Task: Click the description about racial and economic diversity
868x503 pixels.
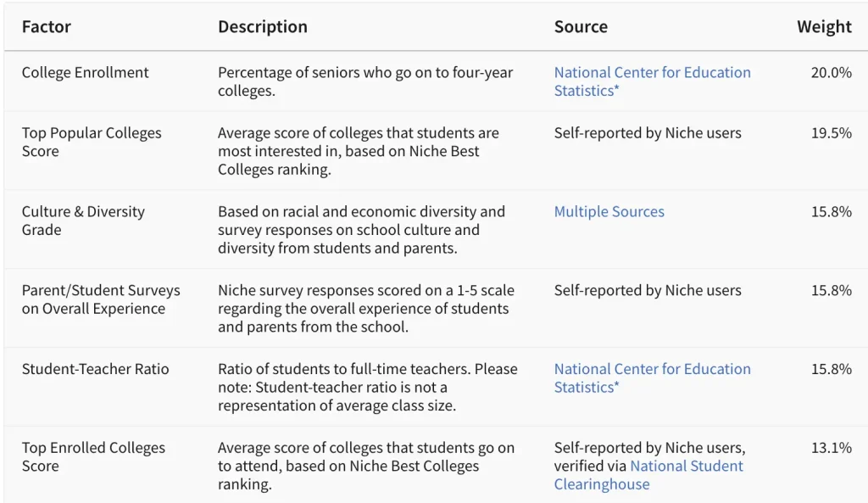Action: (x=361, y=230)
